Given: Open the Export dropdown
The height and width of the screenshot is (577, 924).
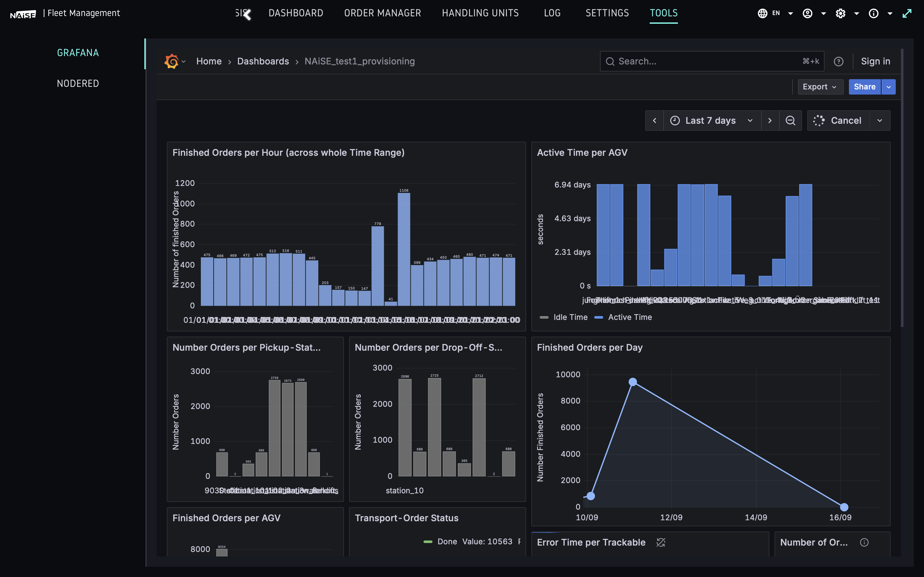Looking at the screenshot, I should pos(820,87).
